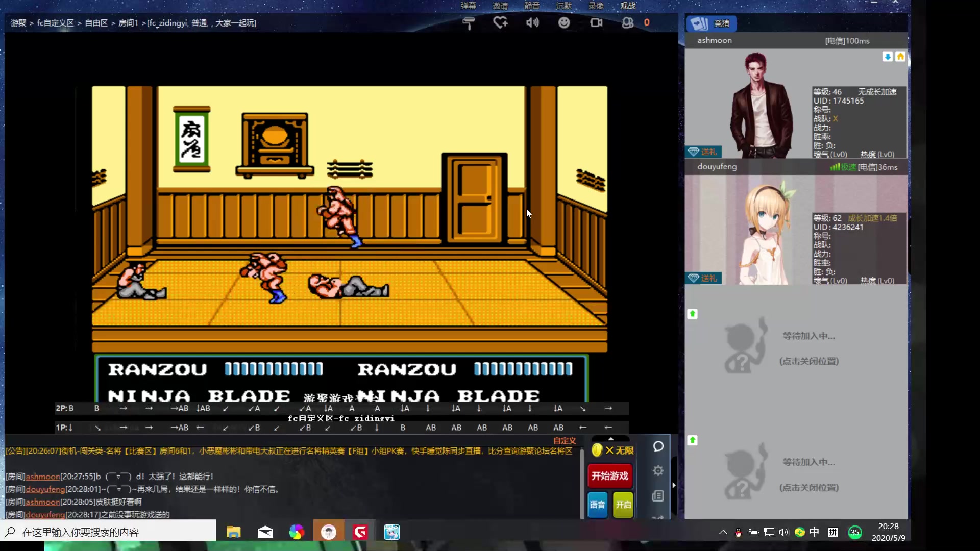Image resolution: width=980 pixels, height=551 pixels.
Task: Open the colorful pinwheel app on the taskbar
Action: [x=297, y=532]
